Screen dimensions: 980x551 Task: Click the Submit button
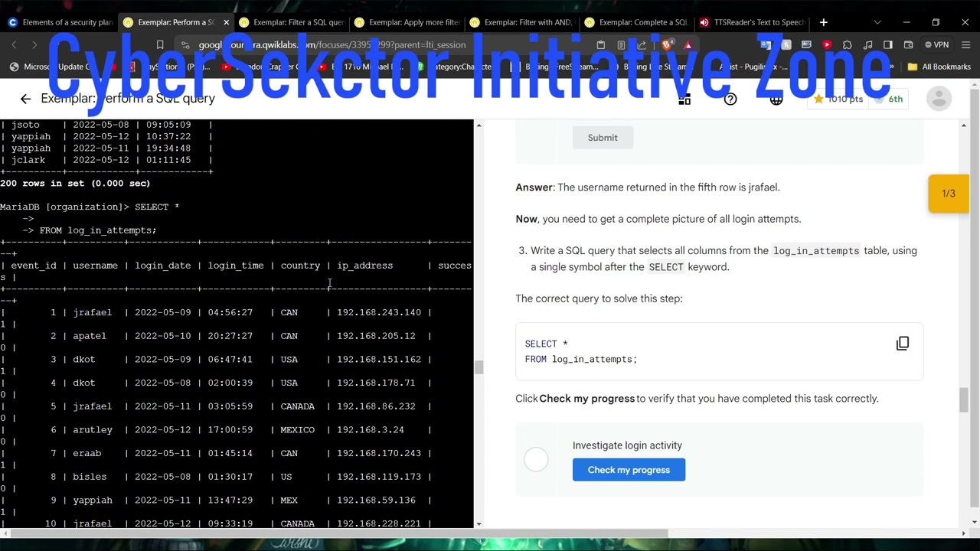click(x=603, y=138)
